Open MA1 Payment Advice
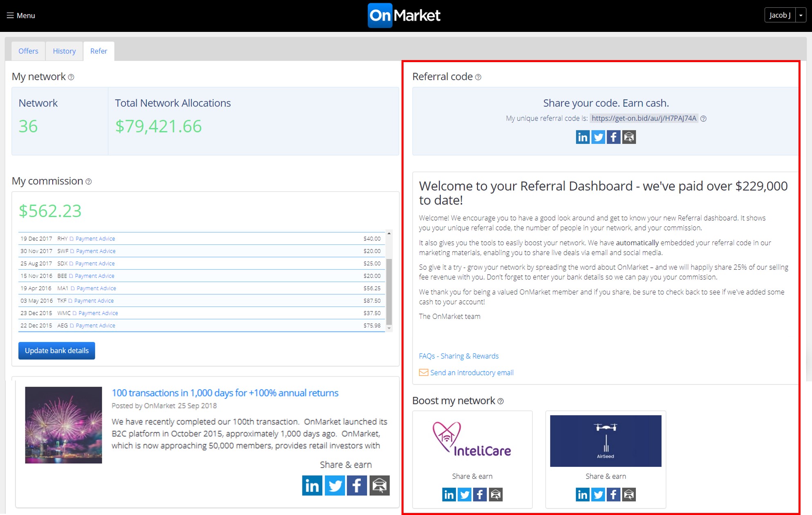This screenshot has width=812, height=515. coord(96,288)
